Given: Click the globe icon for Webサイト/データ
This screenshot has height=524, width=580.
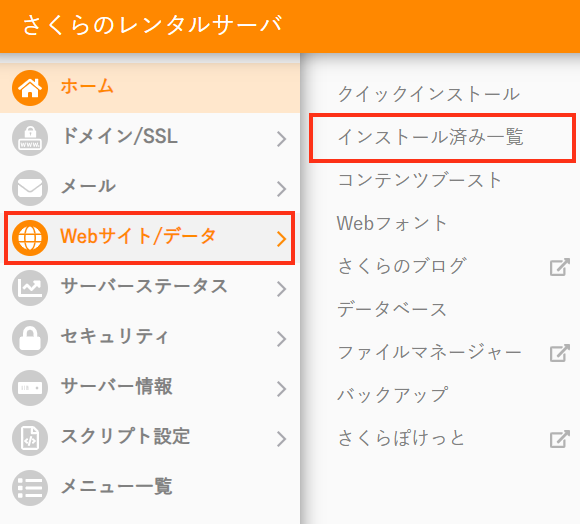Looking at the screenshot, I should coord(30,238).
